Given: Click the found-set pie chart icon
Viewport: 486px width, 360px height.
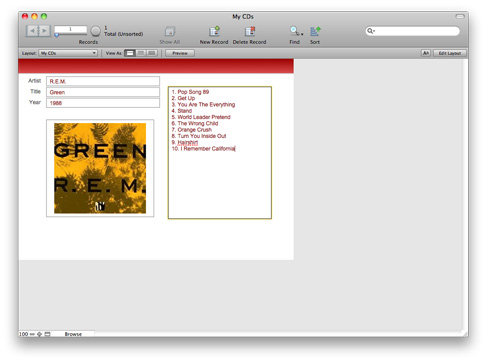Looking at the screenshot, I should pyautogui.click(x=95, y=31).
